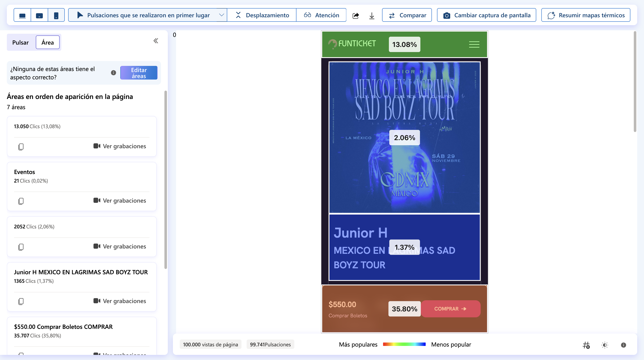Click the info icon beside the areas question
Viewport: 644px width, 360px height.
[x=113, y=73]
